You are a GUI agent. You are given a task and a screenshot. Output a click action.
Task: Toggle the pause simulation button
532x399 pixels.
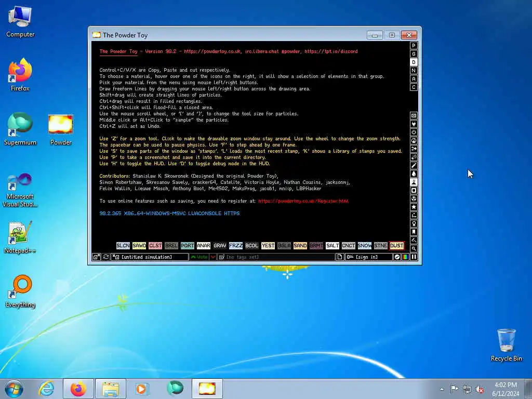click(x=414, y=257)
